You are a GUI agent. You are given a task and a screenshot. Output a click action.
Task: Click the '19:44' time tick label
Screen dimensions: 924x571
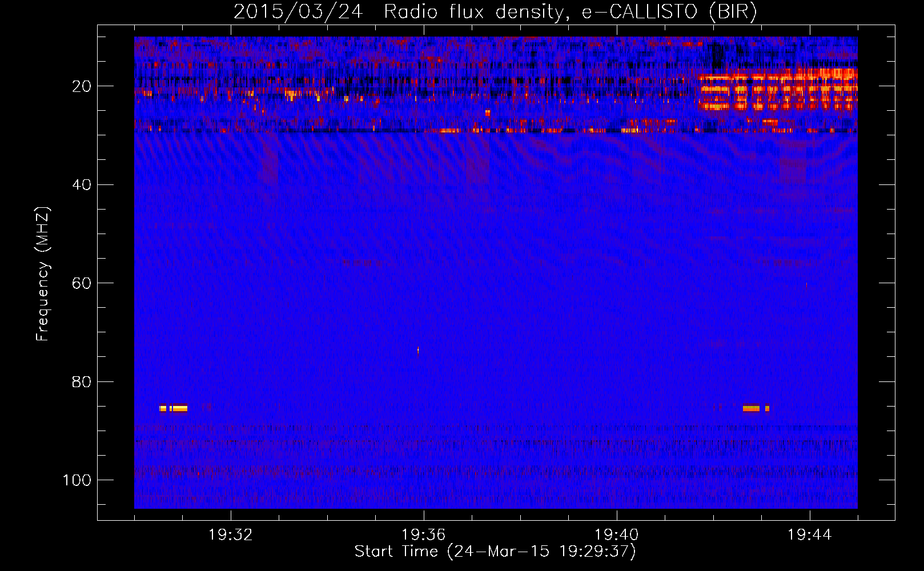[x=810, y=535]
